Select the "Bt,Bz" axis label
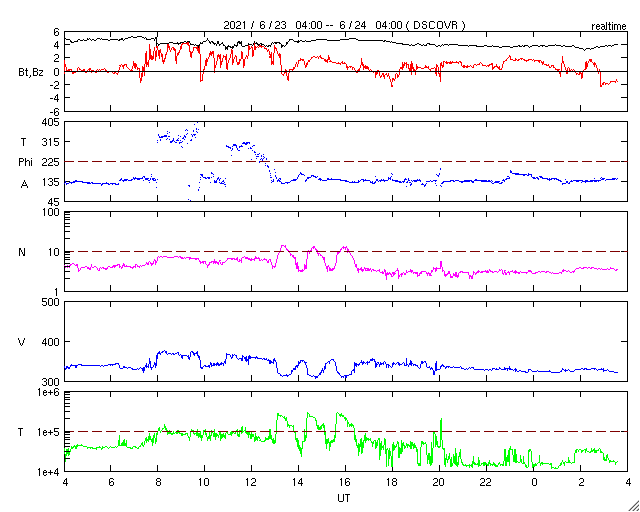 point(31,73)
